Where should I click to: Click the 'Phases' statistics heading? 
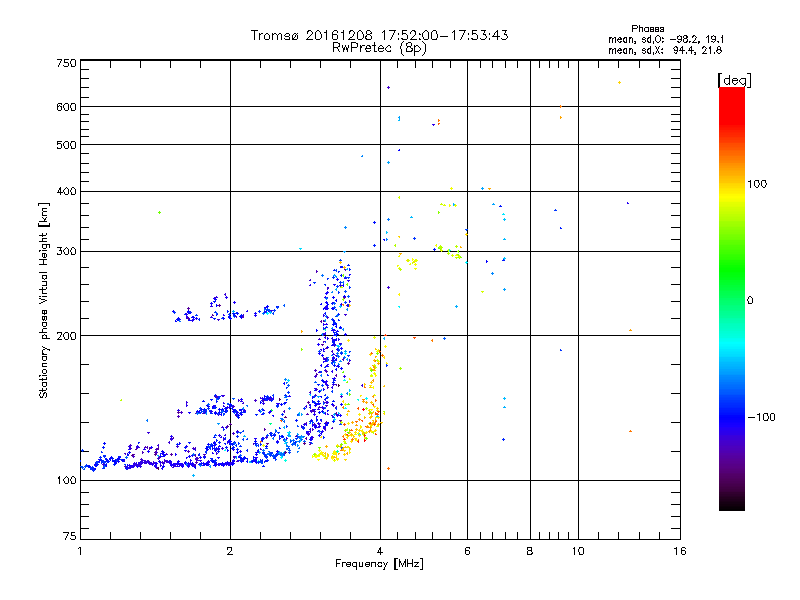pos(647,29)
